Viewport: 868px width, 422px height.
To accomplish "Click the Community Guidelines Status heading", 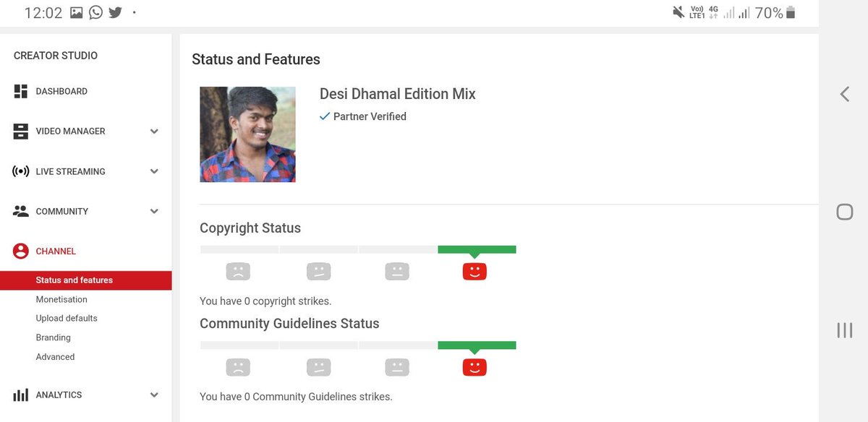I will [289, 324].
